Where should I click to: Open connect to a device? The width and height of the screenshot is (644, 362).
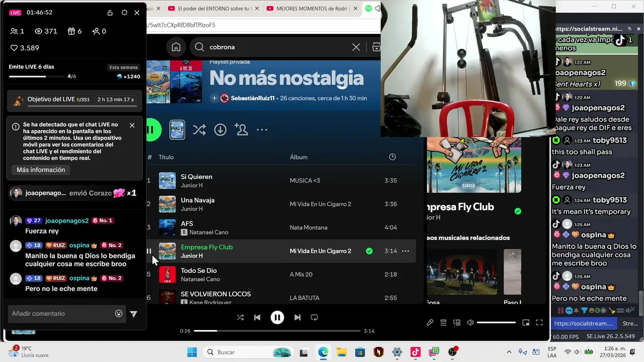(x=457, y=323)
